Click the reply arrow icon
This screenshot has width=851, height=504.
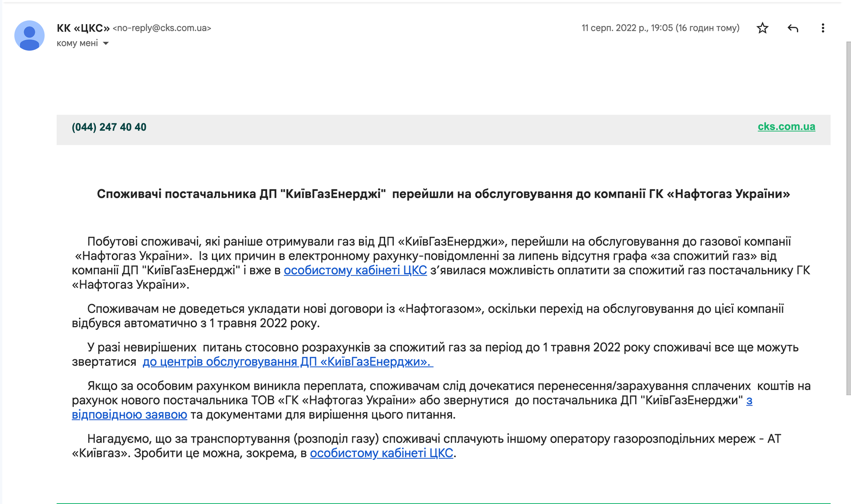point(792,28)
